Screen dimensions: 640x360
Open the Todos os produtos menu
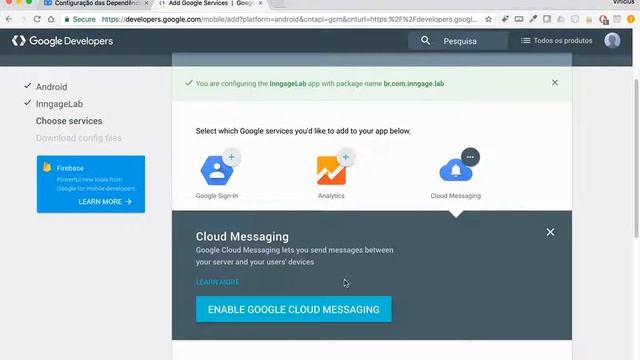556,40
